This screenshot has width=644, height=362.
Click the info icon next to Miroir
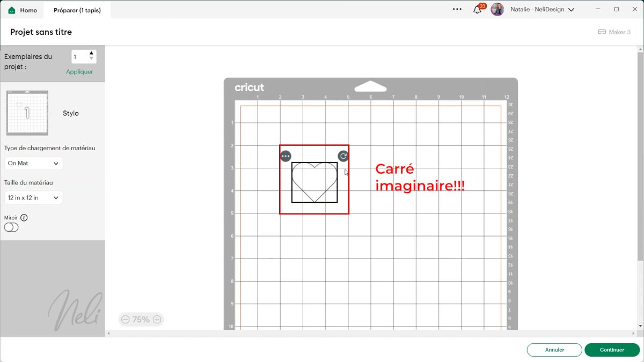click(x=25, y=218)
